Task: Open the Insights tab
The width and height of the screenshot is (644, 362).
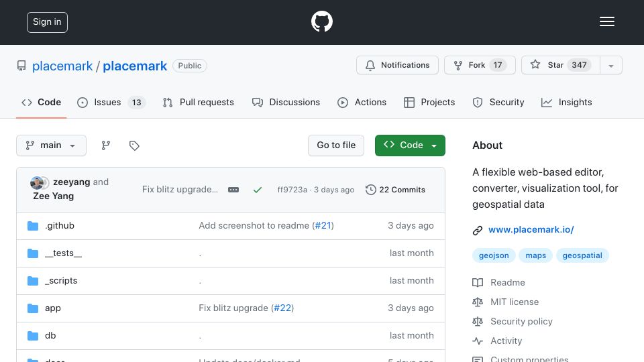Action: pyautogui.click(x=566, y=102)
